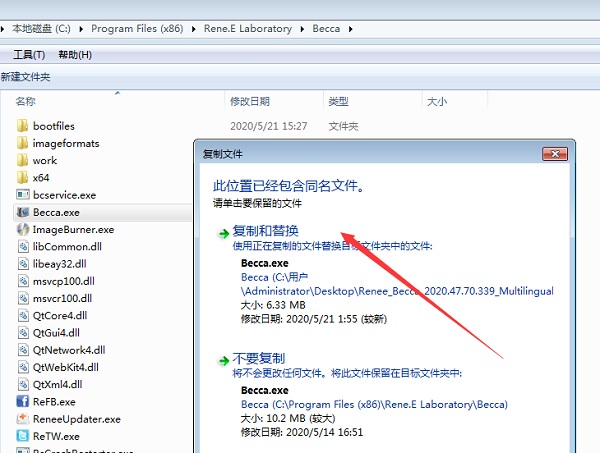
Task: Click the 大小: 6.33 MB text
Action: pyautogui.click(x=273, y=305)
